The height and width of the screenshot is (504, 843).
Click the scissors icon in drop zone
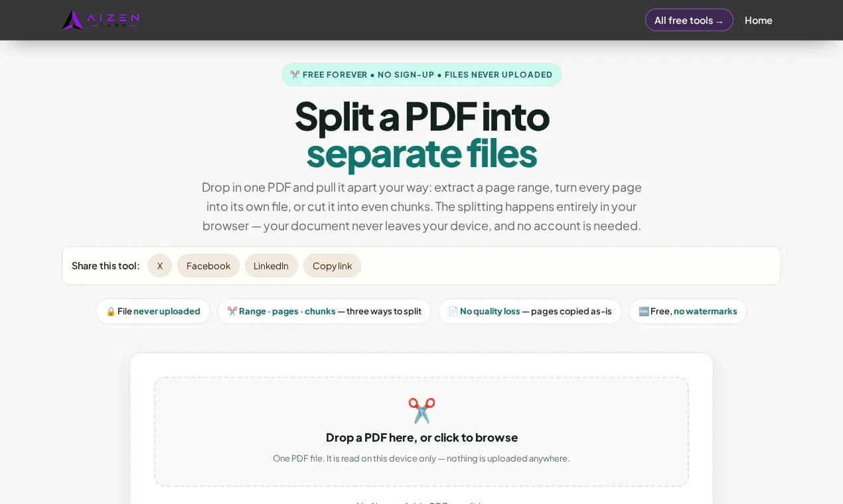[x=421, y=410]
